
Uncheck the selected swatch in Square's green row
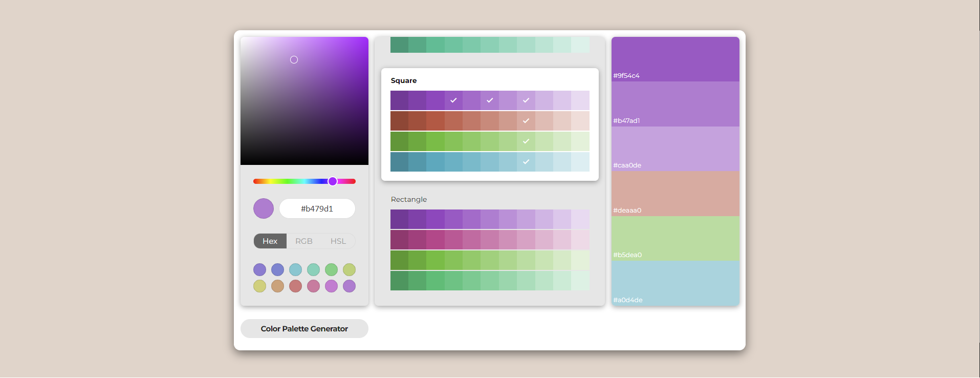(x=526, y=141)
